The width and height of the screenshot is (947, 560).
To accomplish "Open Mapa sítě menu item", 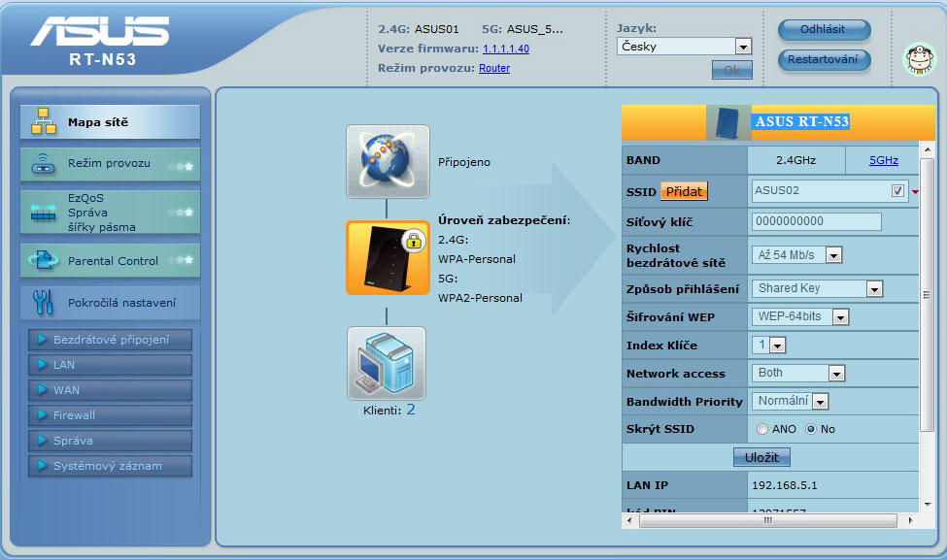I will [110, 122].
